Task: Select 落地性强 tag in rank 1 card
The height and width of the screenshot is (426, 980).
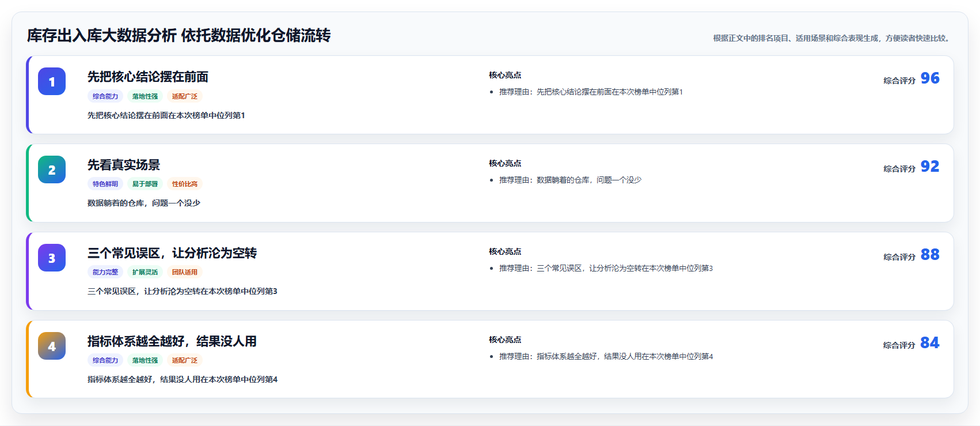Action: click(x=145, y=96)
